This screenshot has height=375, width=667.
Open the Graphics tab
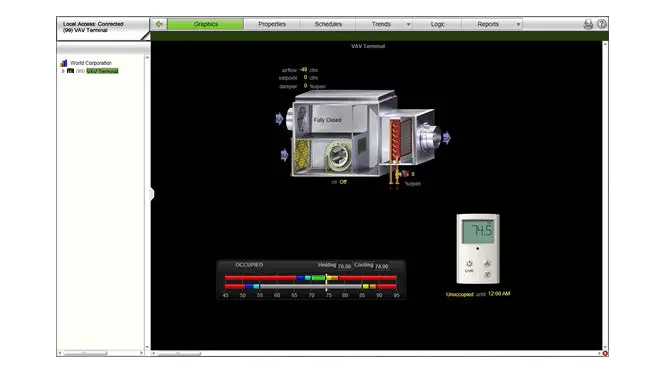click(x=205, y=24)
